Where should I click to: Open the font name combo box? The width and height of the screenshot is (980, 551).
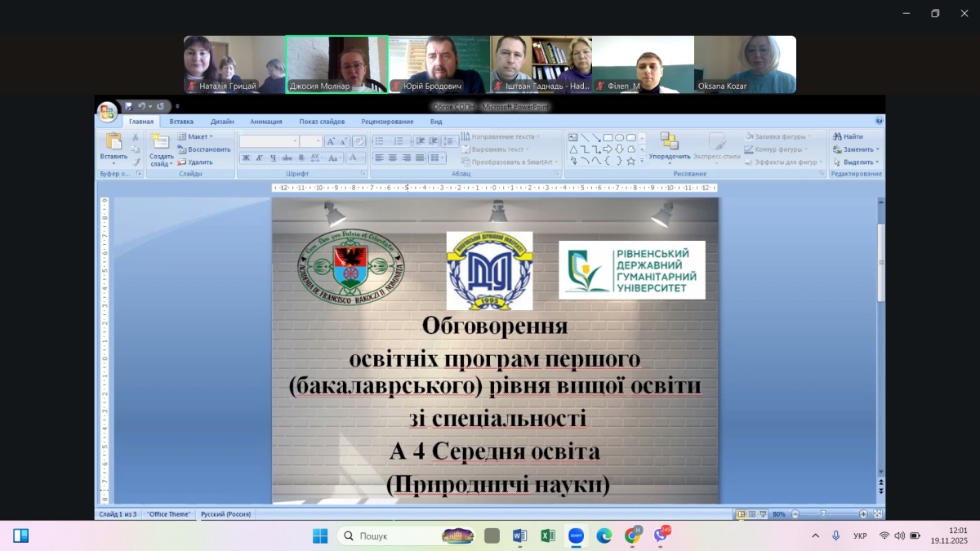[269, 141]
